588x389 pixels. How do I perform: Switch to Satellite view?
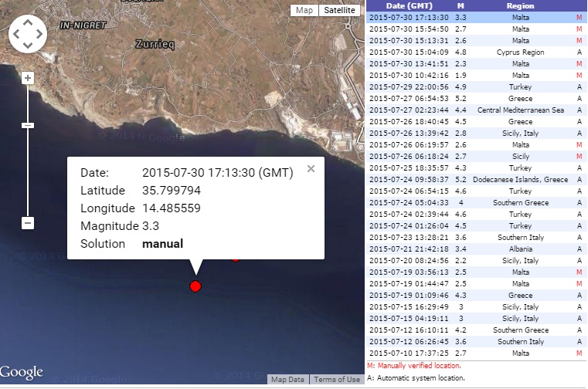(339, 10)
